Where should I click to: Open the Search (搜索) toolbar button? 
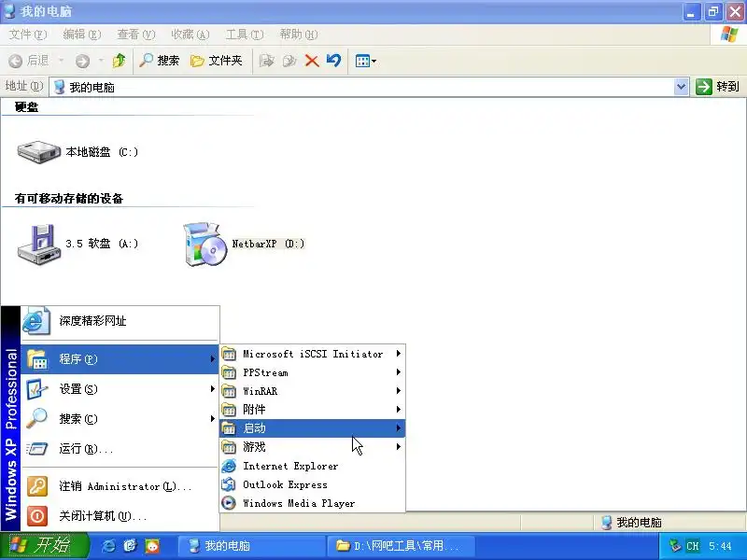click(x=160, y=61)
